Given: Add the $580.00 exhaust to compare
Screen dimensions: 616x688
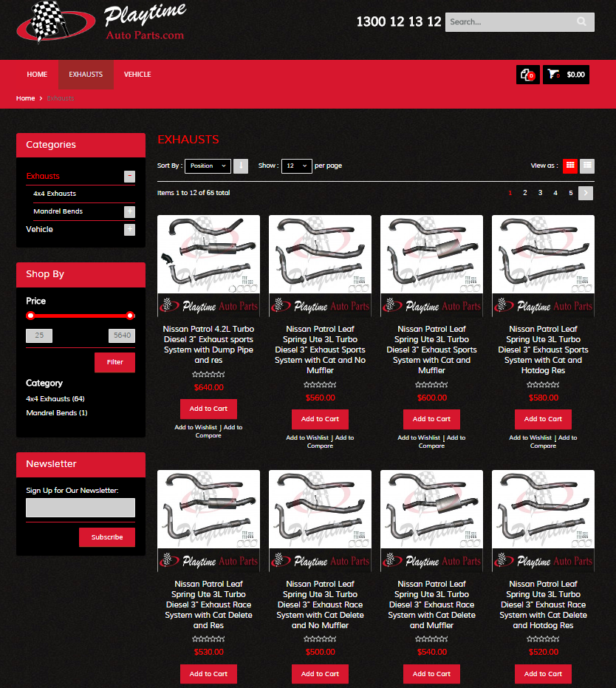Looking at the screenshot, I should click(x=553, y=442).
